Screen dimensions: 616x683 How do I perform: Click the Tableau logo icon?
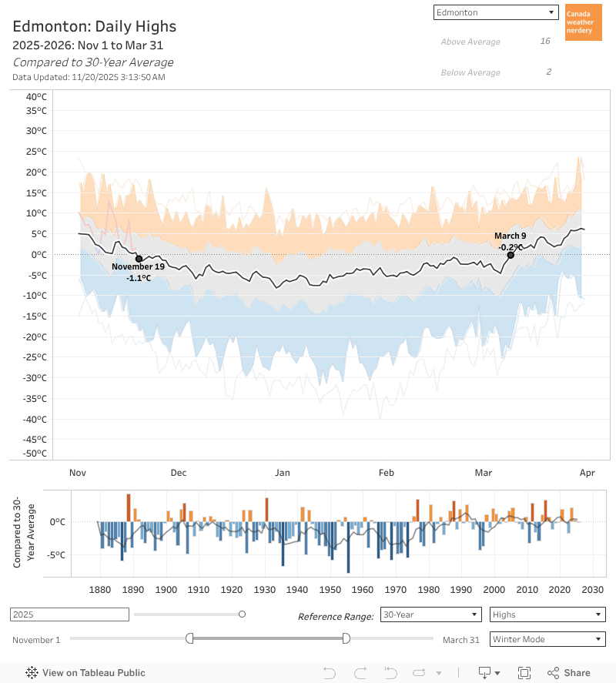point(32,672)
